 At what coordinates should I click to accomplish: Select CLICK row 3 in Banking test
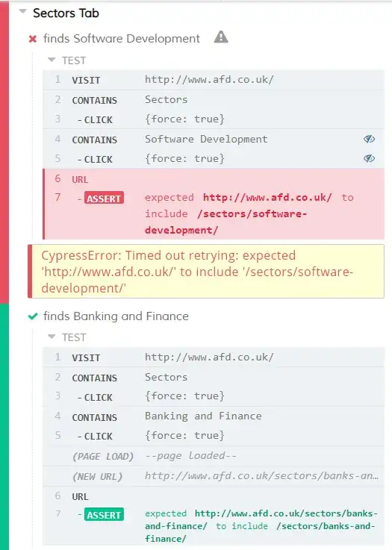(x=214, y=397)
